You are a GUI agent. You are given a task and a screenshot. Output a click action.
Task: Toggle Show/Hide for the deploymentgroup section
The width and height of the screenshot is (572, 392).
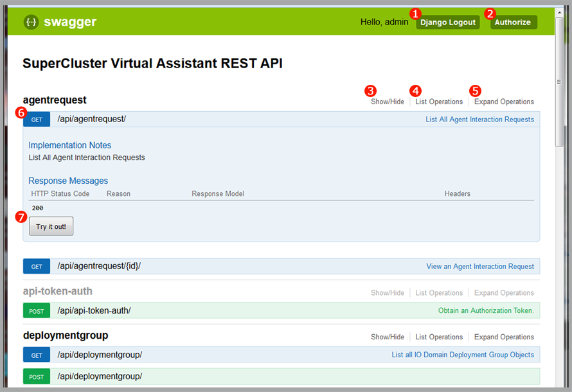click(x=387, y=337)
